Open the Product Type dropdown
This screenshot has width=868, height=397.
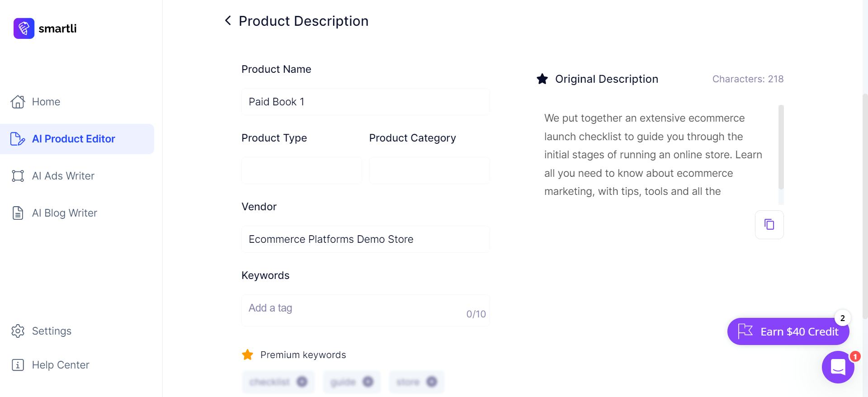click(x=301, y=170)
